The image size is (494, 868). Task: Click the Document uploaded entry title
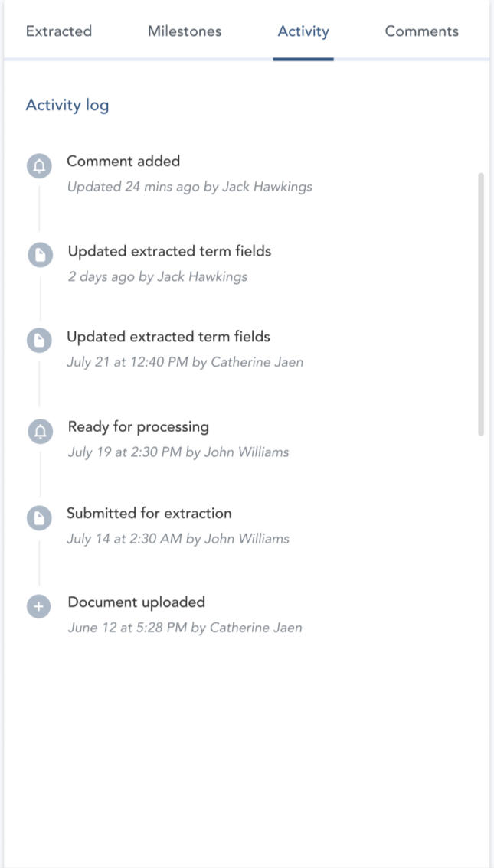point(136,602)
